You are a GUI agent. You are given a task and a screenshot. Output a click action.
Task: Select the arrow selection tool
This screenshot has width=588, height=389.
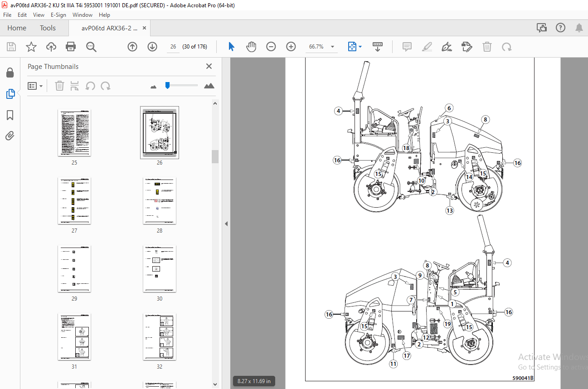232,47
